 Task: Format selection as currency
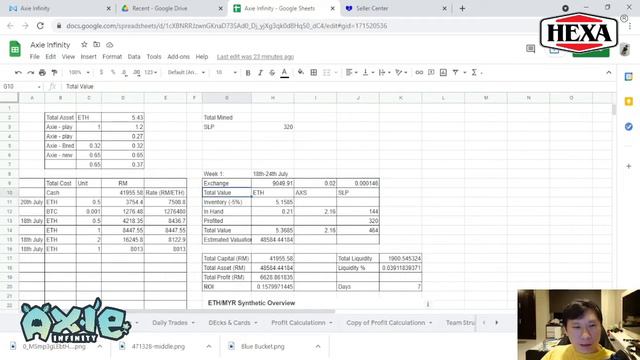pos(101,73)
